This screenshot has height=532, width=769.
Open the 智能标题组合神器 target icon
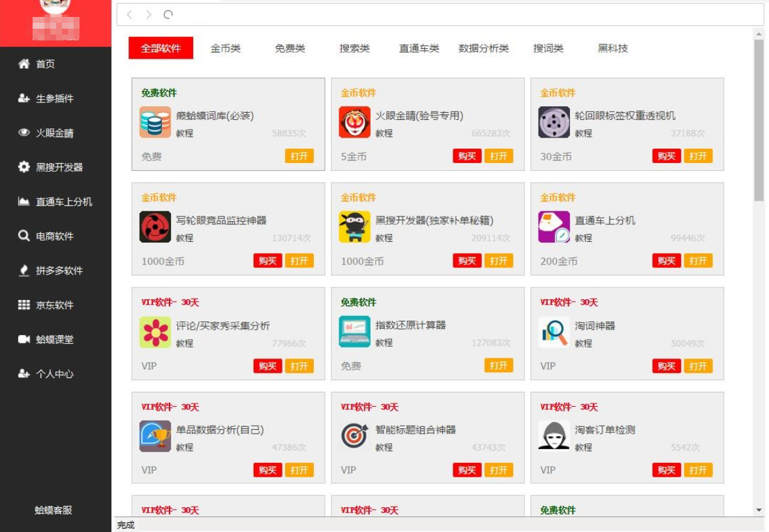pos(355,436)
